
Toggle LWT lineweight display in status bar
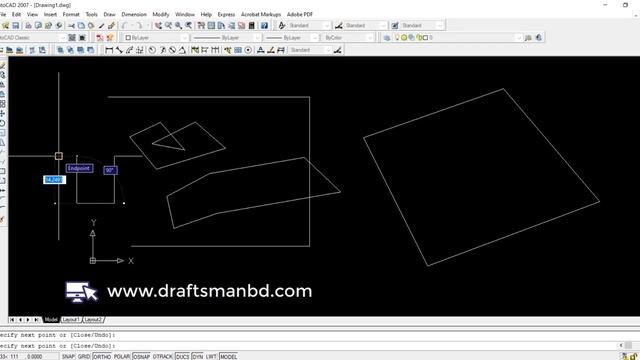(x=211, y=356)
